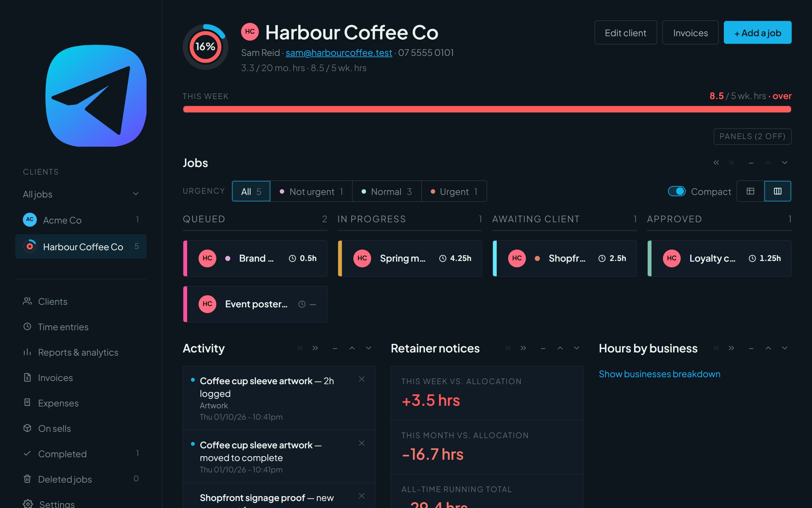Minimize the Jobs panel with dash icon

click(x=751, y=163)
